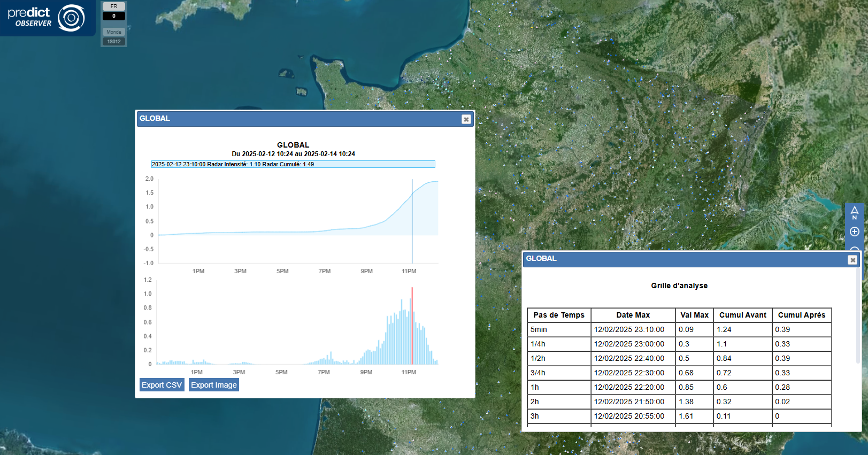The image size is (868, 455).
Task: Select the 5min row date 12/02/2025 23:10:00
Action: 629,329
